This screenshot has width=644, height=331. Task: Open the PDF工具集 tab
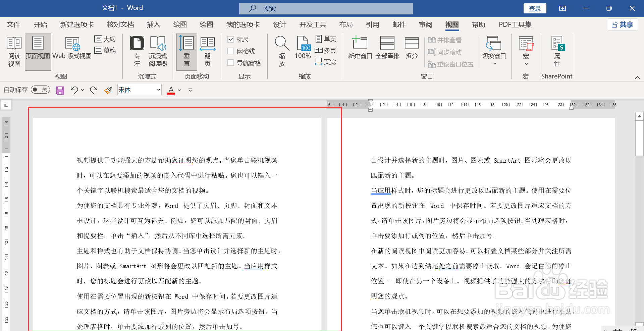[515, 24]
